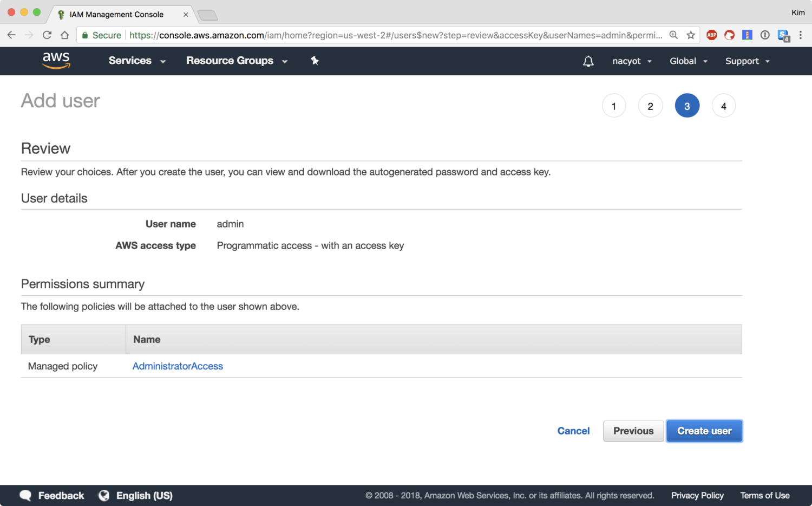The width and height of the screenshot is (812, 506).
Task: Open the notifications bell icon
Action: tap(588, 61)
